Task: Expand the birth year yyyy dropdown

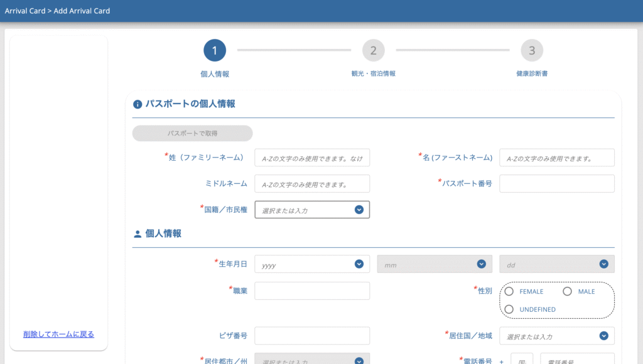Action: tap(312, 264)
